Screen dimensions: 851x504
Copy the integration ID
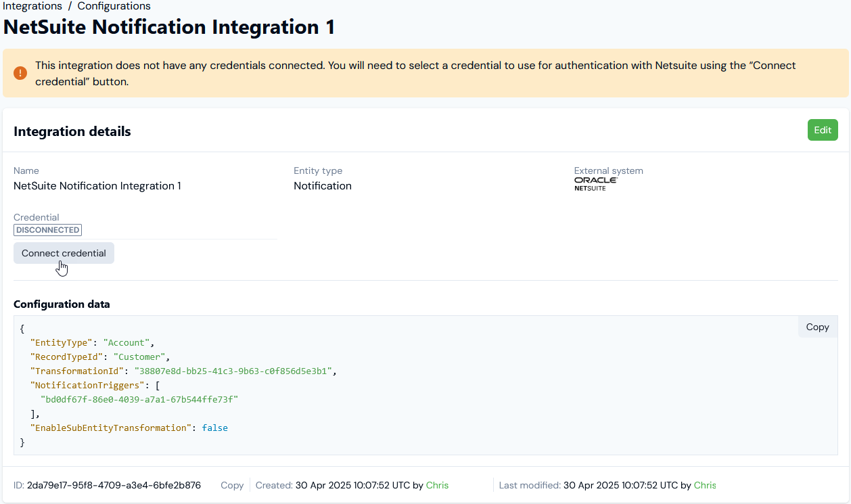click(x=232, y=485)
